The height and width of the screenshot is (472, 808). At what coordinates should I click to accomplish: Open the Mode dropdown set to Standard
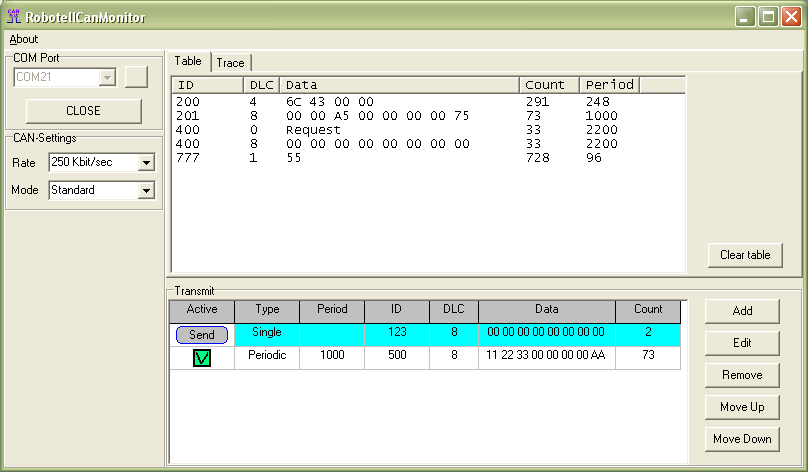[147, 190]
